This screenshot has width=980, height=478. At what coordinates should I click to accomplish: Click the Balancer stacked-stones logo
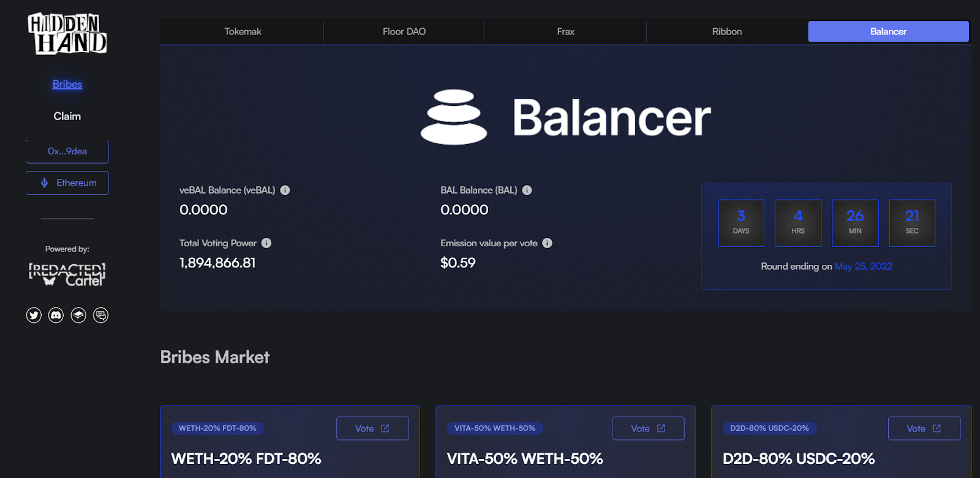pos(454,117)
